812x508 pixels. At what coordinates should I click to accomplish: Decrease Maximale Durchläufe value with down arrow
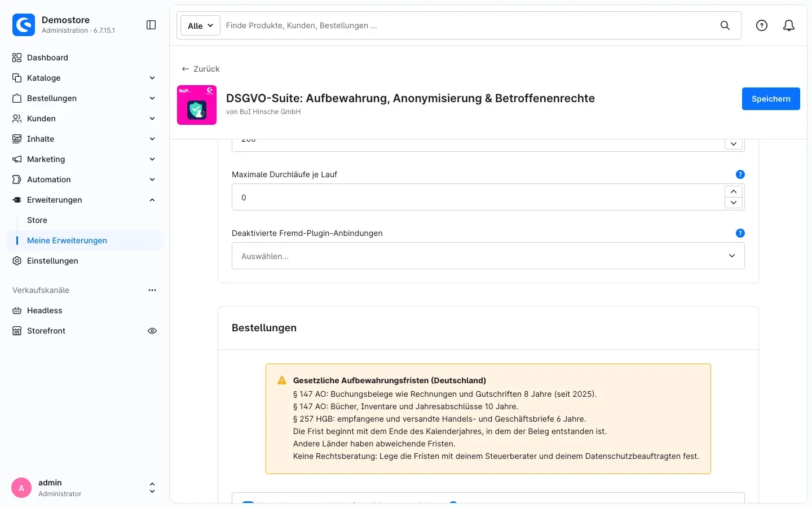(734, 203)
